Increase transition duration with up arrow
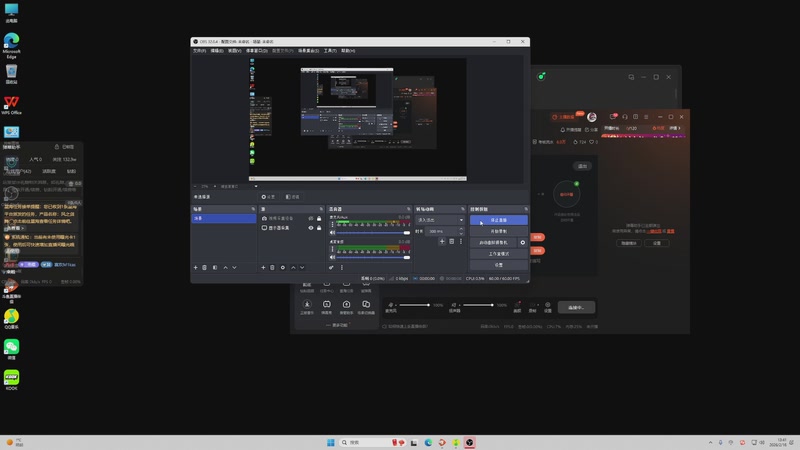Screen dimensions: 800x450 [461, 230]
